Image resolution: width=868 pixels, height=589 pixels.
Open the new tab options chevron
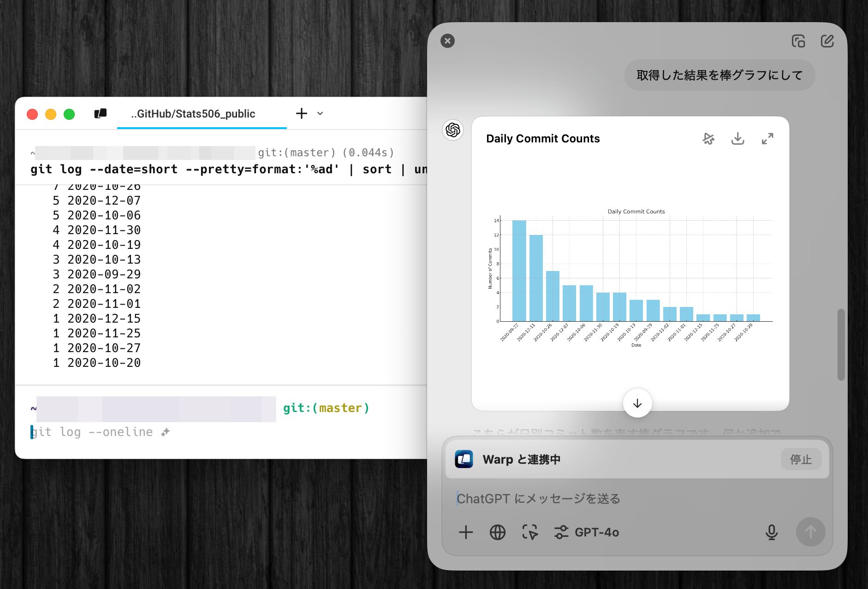(x=320, y=113)
